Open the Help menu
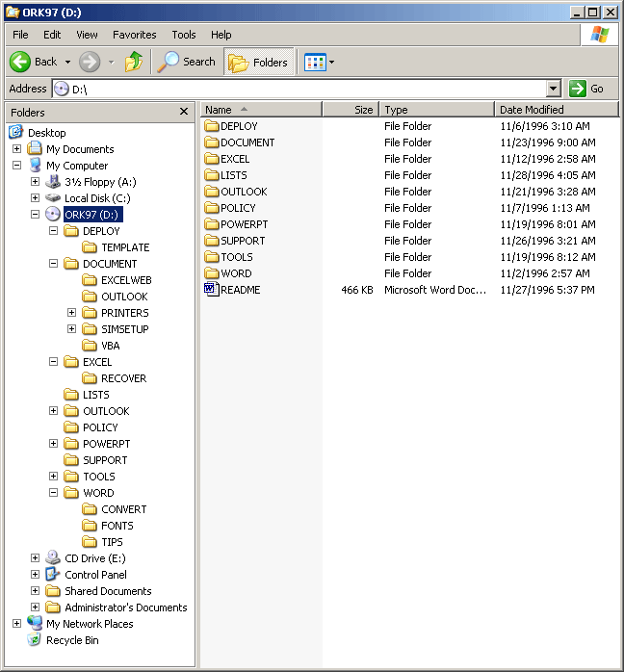624x672 pixels. 221,35
